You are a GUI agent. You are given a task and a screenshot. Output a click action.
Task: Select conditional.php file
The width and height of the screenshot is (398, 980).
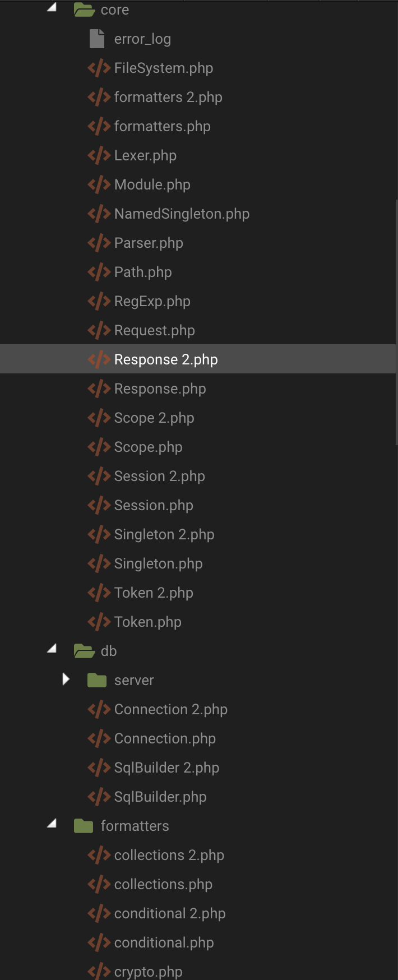click(164, 942)
